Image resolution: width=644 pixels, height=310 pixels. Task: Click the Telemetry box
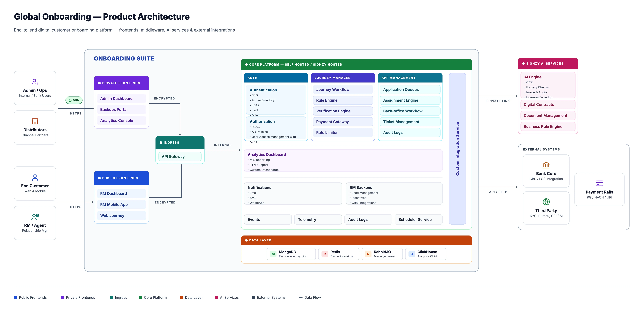coord(318,219)
